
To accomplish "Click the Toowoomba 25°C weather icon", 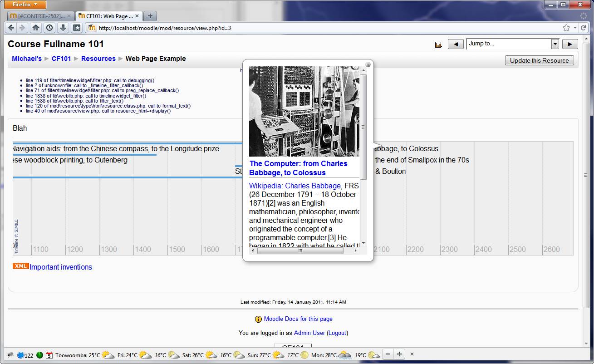I will [x=108, y=355].
